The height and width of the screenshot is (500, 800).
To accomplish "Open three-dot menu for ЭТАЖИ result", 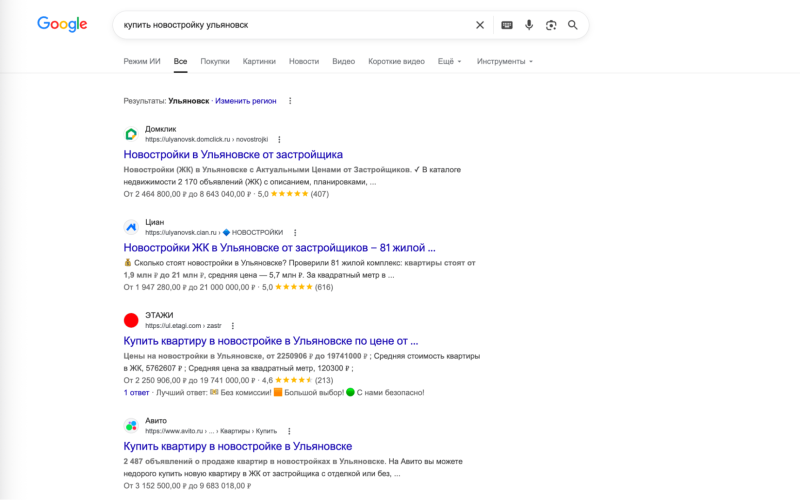I will click(233, 326).
